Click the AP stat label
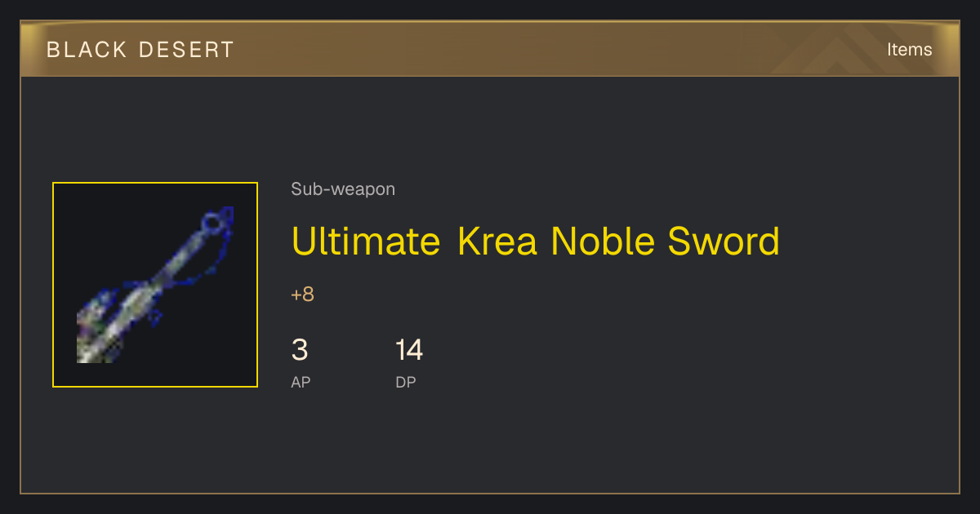980x514 pixels. coord(301,382)
